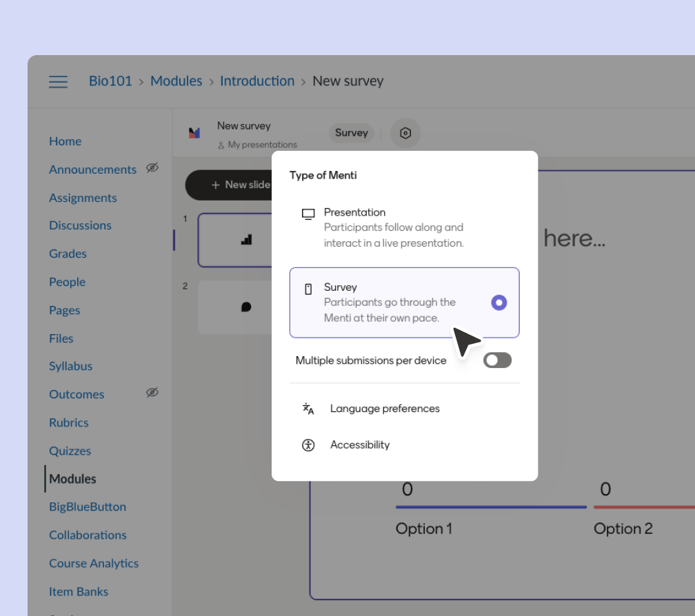Click the Presentation monitor icon
Screen dimensions: 695x616
(308, 214)
